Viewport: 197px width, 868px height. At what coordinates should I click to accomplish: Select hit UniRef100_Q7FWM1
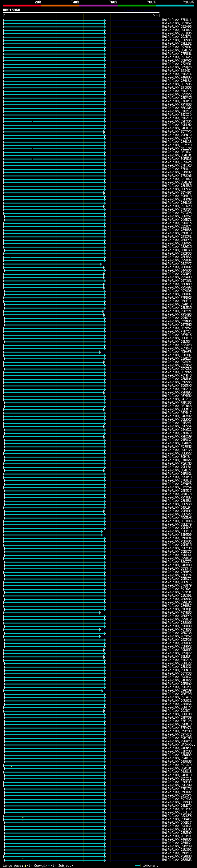[177, 54]
